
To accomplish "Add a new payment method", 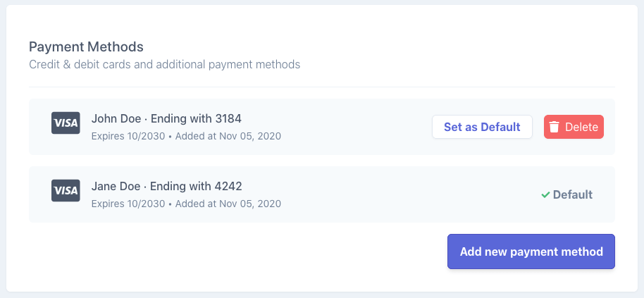I will click(531, 252).
